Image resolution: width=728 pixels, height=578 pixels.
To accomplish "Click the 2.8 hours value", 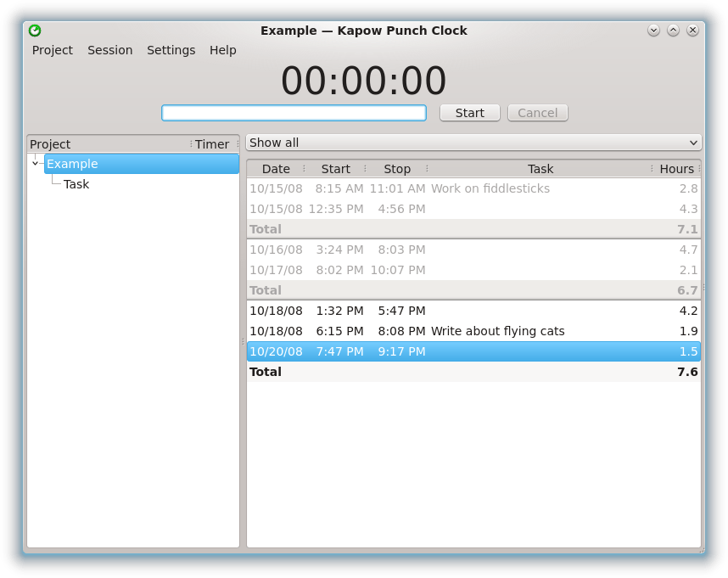I will pos(688,188).
